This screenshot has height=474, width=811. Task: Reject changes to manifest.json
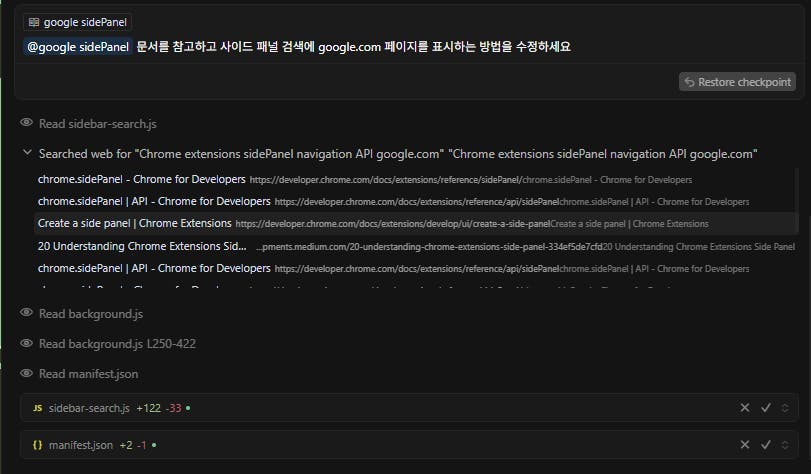[x=745, y=445]
